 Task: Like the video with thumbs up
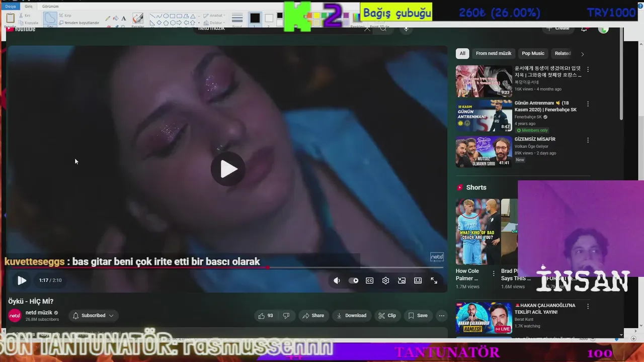[265, 316]
